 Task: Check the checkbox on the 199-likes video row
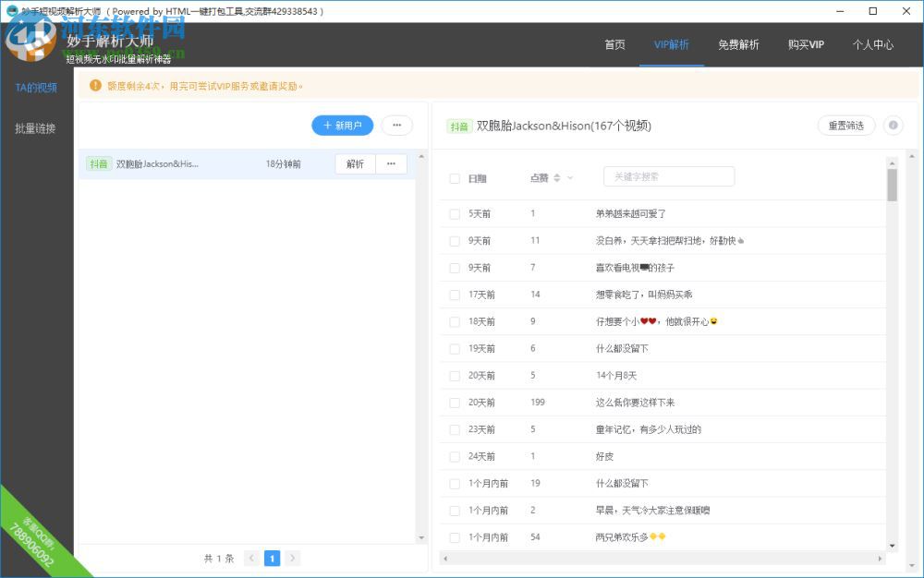point(454,403)
